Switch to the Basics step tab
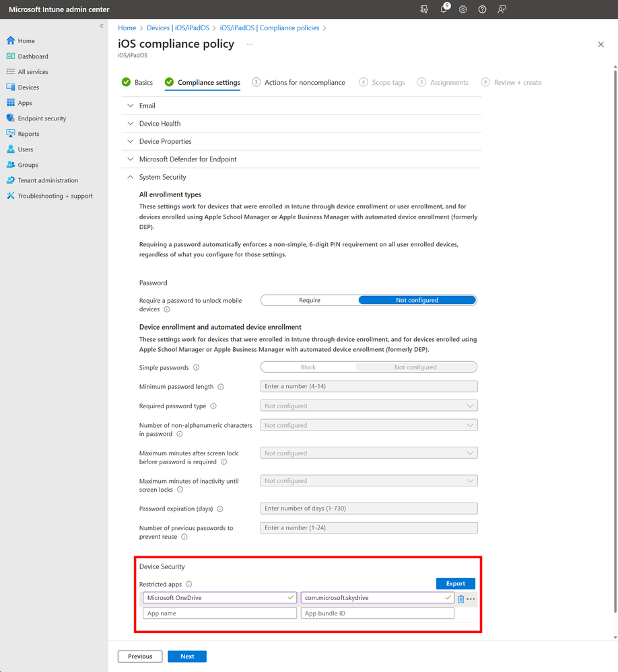The height and width of the screenshot is (672, 618). [x=137, y=82]
